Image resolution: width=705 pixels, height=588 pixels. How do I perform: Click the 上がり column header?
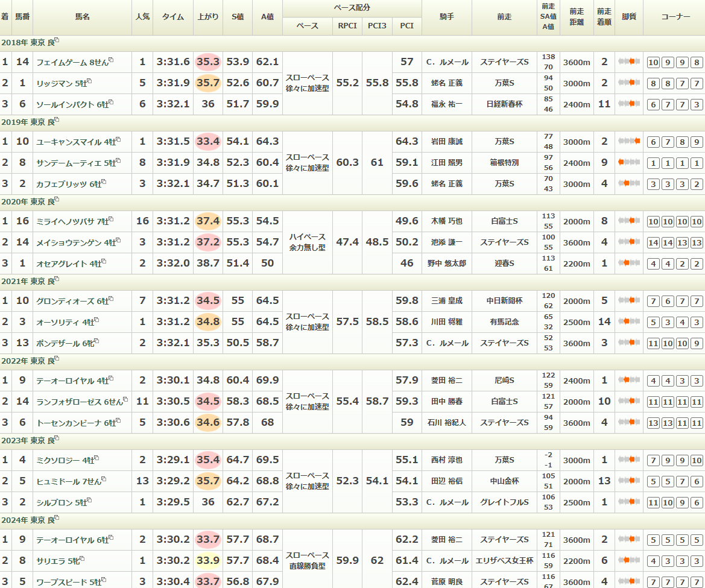pyautogui.click(x=208, y=17)
